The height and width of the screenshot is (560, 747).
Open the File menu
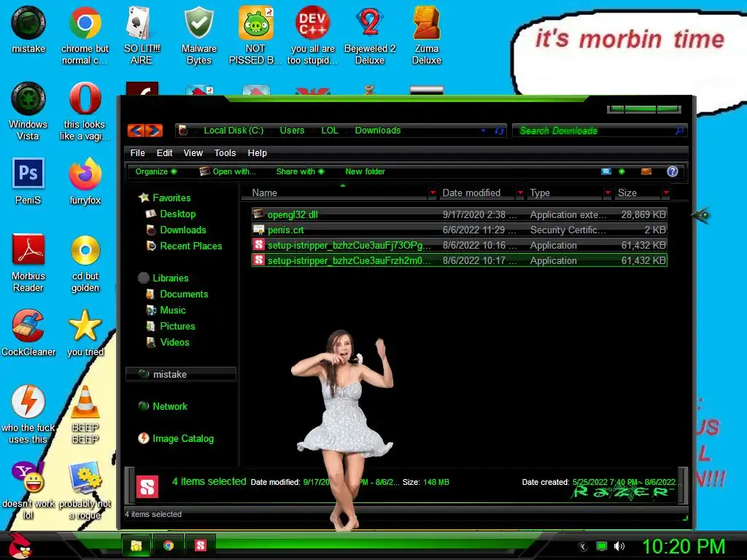pyautogui.click(x=137, y=153)
